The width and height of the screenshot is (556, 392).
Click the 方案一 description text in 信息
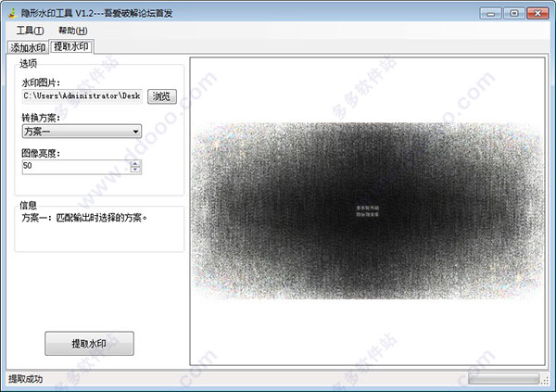pos(84,218)
